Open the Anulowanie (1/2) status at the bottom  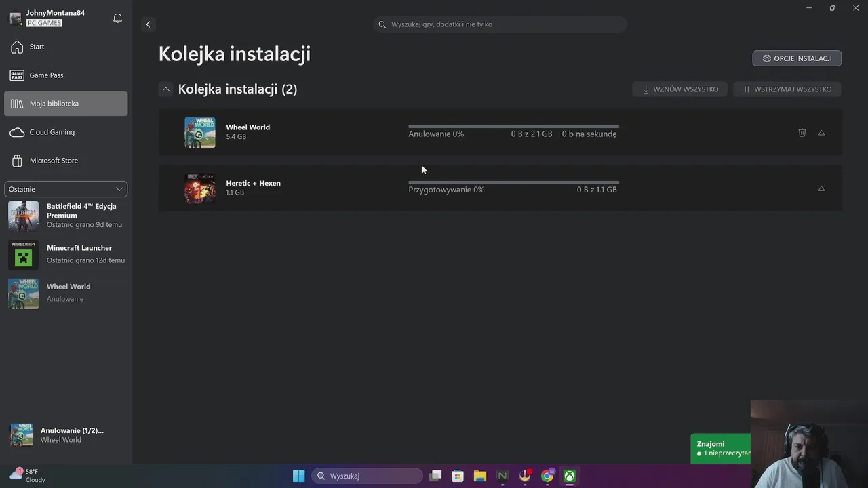tap(66, 435)
